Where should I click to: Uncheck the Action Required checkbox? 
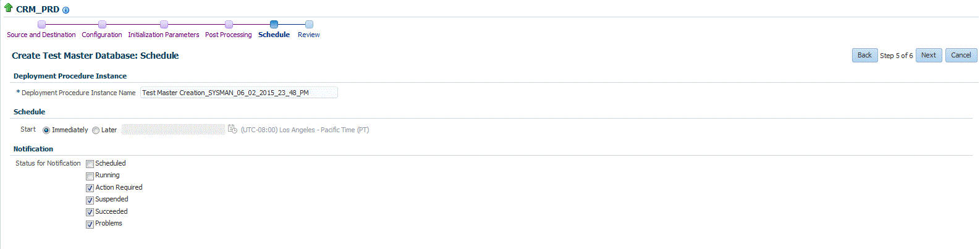(90, 188)
